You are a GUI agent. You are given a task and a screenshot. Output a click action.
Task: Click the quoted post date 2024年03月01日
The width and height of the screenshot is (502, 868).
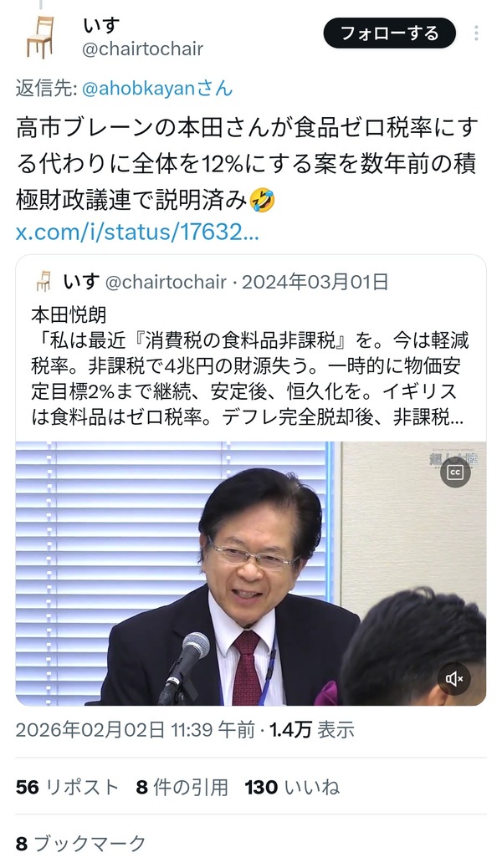(315, 282)
